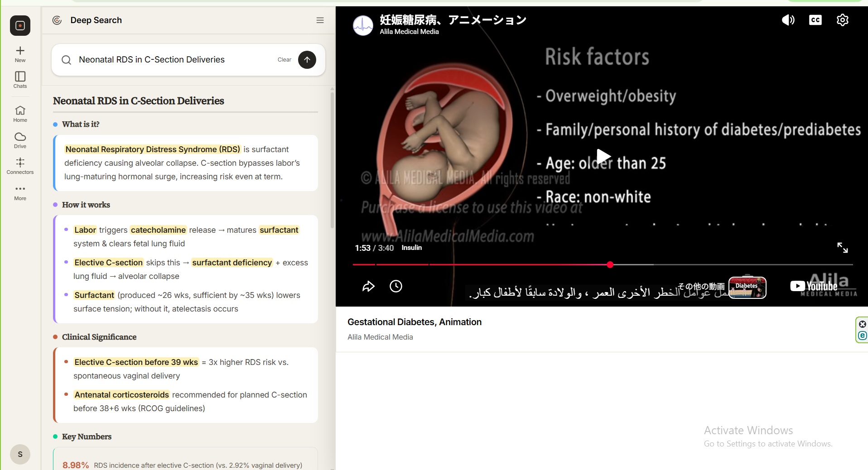Screen dimensions: 868x470
Task: Open the Chats panel
Action: pos(20,80)
